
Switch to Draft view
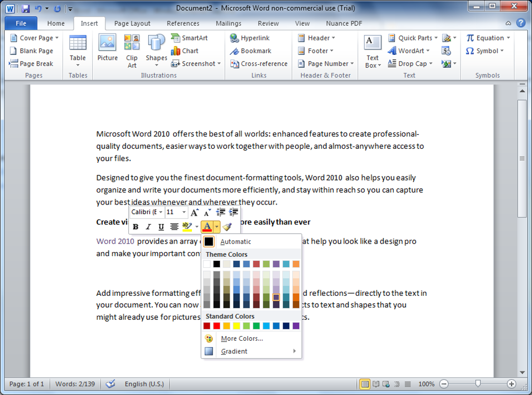(407, 384)
